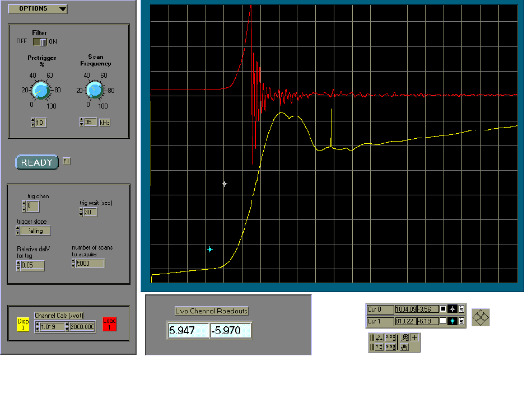The width and height of the screenshot is (532, 399).
Task: Open the X-axis format x.xx dropdown
Action: tap(391, 337)
